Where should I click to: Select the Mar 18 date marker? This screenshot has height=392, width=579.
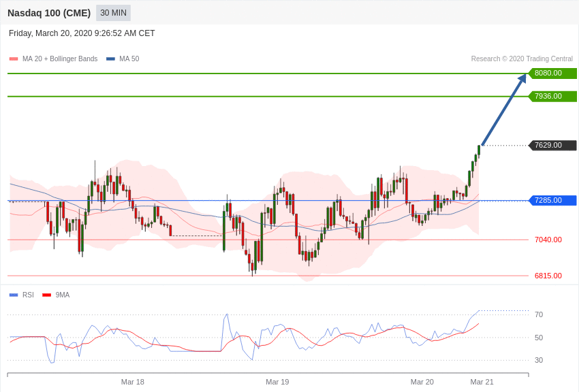(133, 382)
